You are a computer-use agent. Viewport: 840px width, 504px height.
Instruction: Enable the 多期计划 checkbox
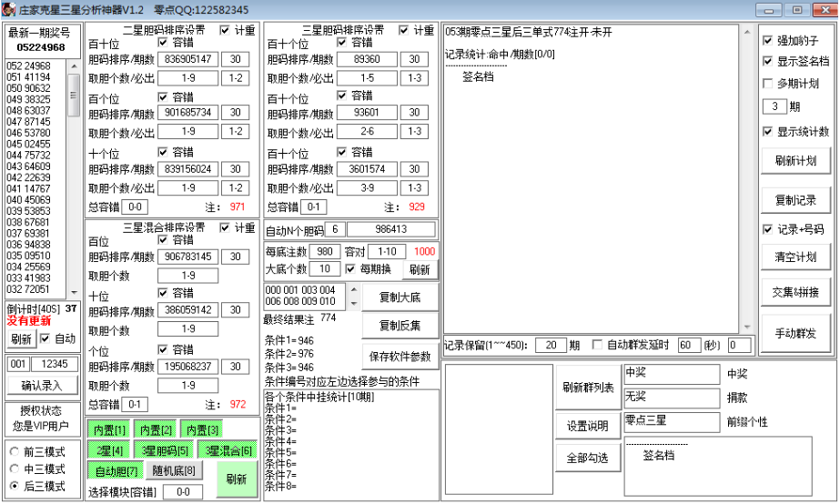(x=768, y=84)
